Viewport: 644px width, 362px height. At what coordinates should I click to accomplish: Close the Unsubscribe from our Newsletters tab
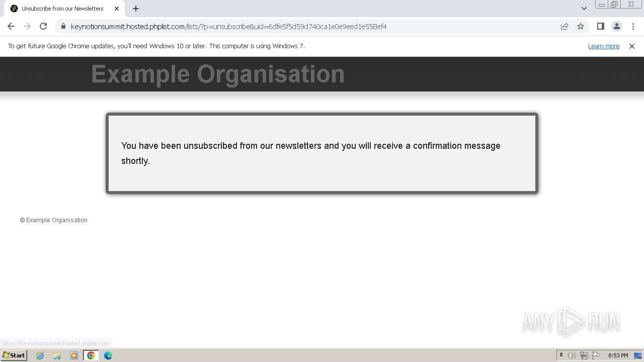click(x=117, y=9)
